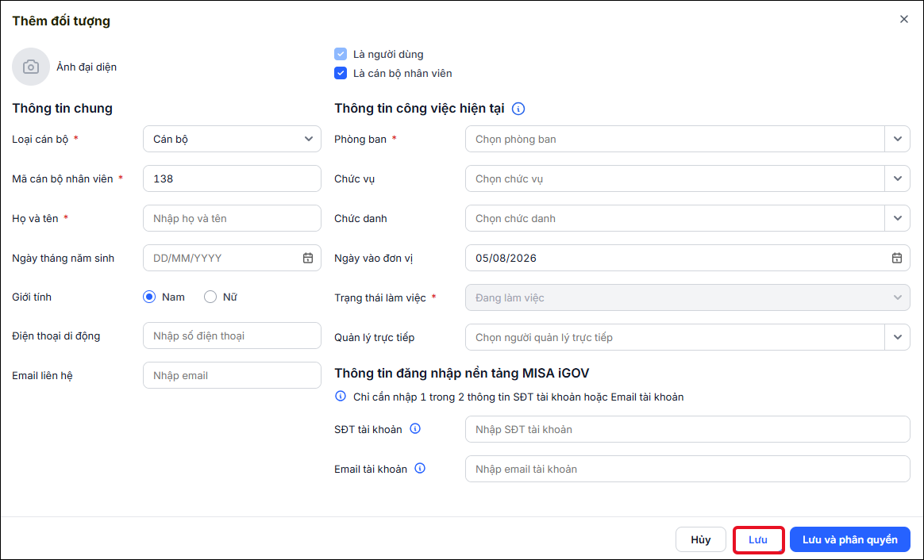Select Nữ gender radio button
Viewport: 924px width, 560px height.
[x=210, y=297]
